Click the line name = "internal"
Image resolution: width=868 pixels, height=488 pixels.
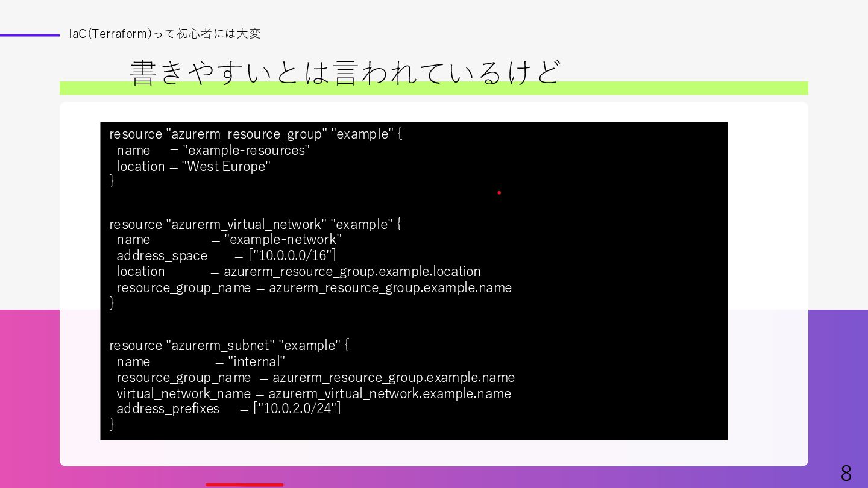click(x=201, y=361)
